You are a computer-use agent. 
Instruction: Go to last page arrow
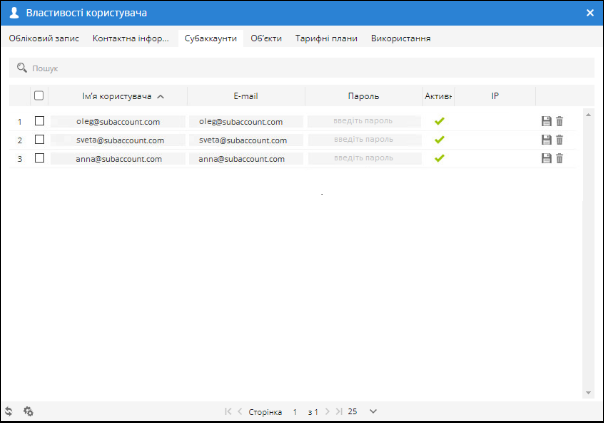tap(339, 411)
